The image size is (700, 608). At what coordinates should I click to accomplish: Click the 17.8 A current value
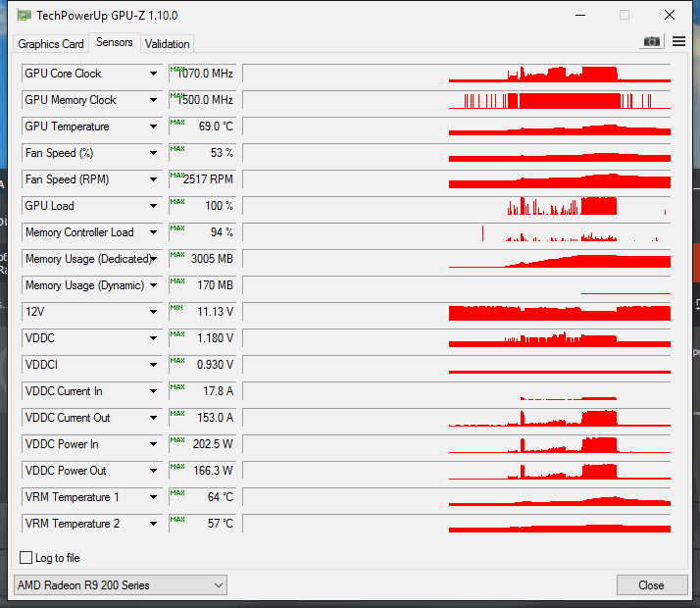click(x=202, y=391)
